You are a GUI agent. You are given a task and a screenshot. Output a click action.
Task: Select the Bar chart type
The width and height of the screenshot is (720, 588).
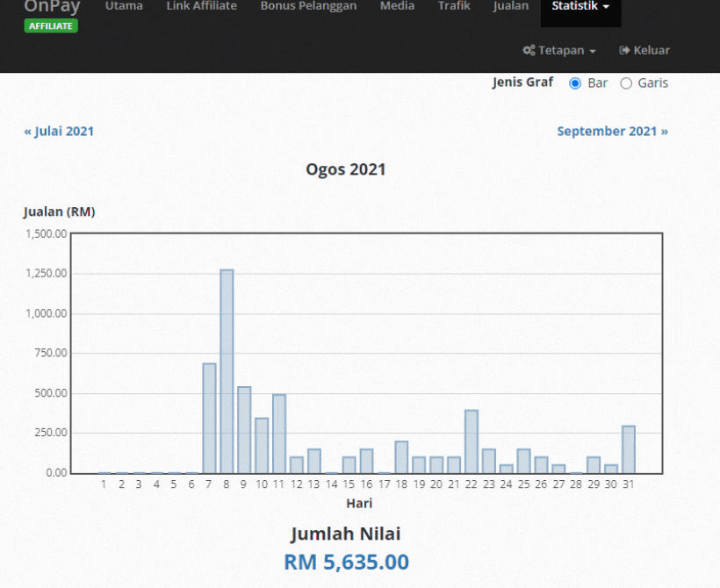(576, 83)
